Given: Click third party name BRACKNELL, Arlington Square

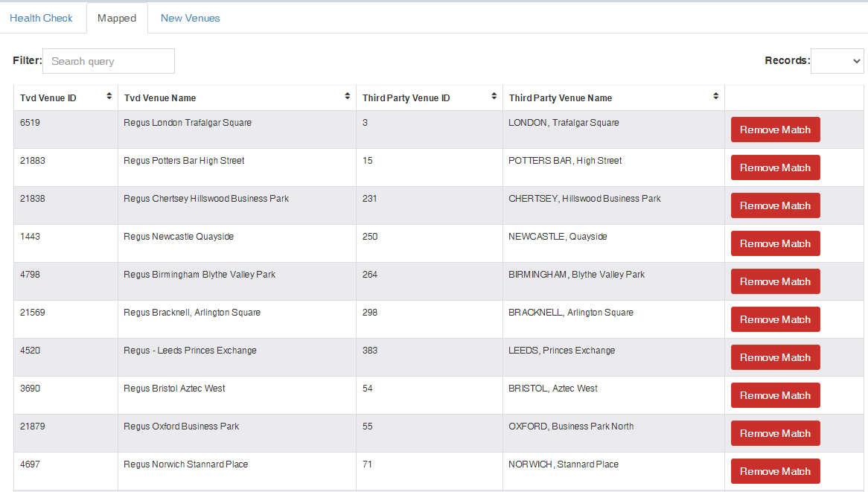Looking at the screenshot, I should pyautogui.click(x=571, y=313).
